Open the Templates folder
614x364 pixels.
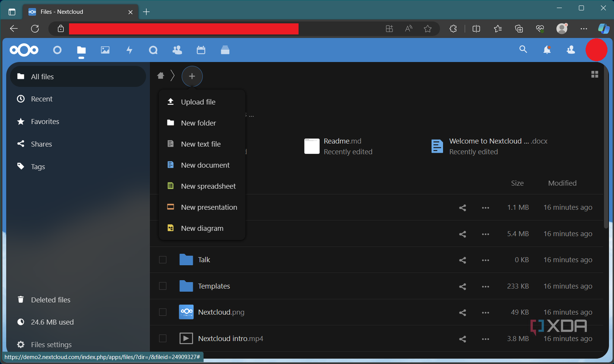point(214,286)
